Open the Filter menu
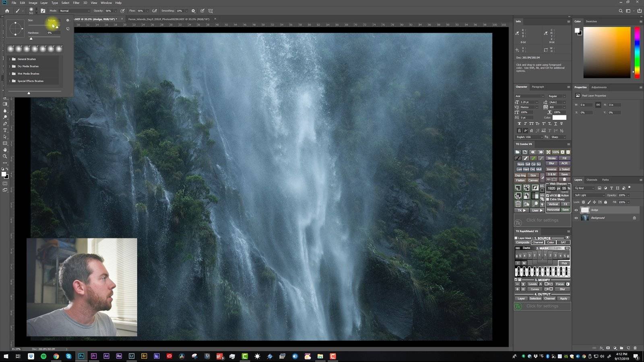Image resolution: width=644 pixels, height=362 pixels. click(76, 3)
